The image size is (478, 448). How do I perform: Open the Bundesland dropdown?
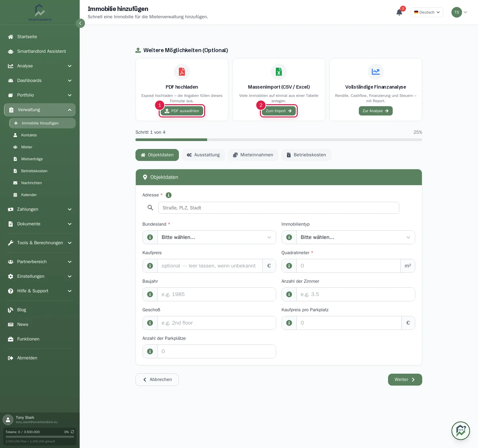217,237
